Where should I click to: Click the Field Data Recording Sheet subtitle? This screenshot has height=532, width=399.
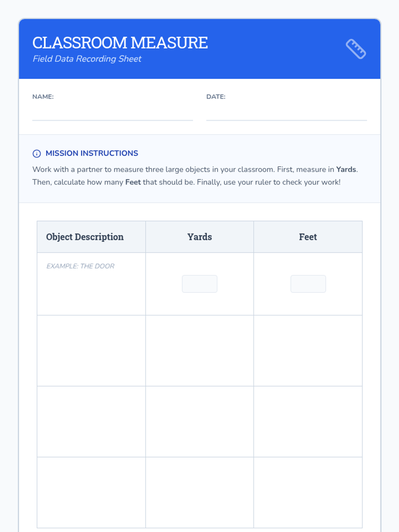tap(87, 59)
